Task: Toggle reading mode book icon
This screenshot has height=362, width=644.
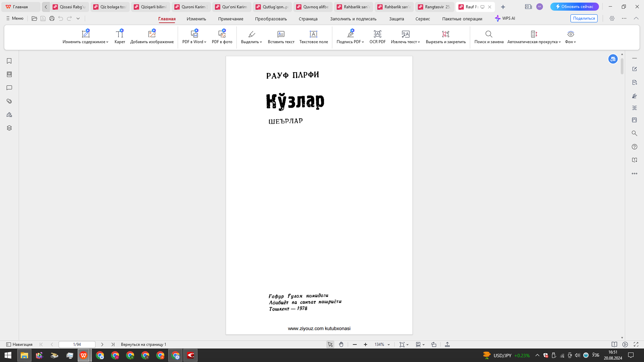Action: pyautogui.click(x=614, y=345)
